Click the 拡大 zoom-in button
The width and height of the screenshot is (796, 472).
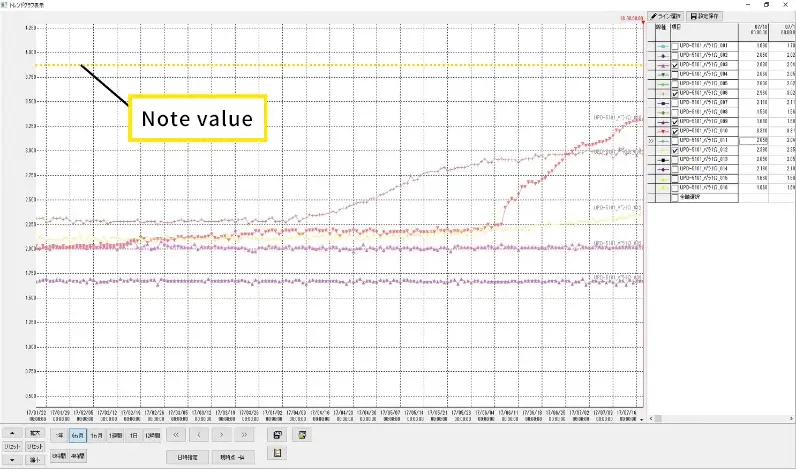tap(35, 433)
